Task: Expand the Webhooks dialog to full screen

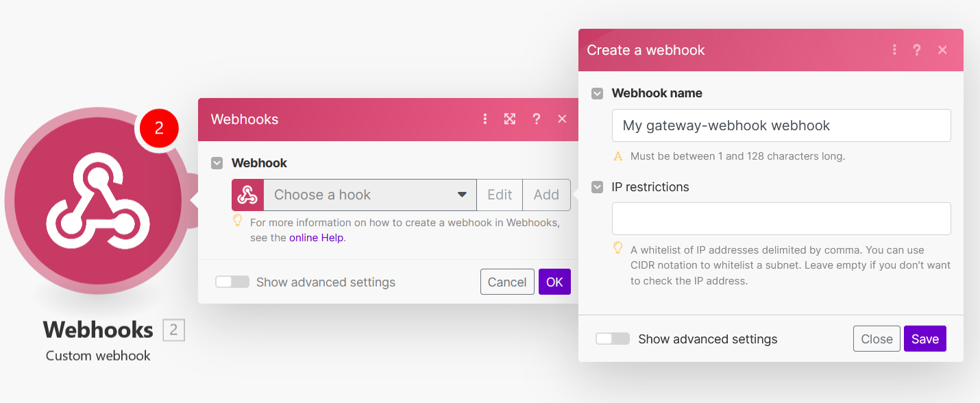Action: coord(510,119)
